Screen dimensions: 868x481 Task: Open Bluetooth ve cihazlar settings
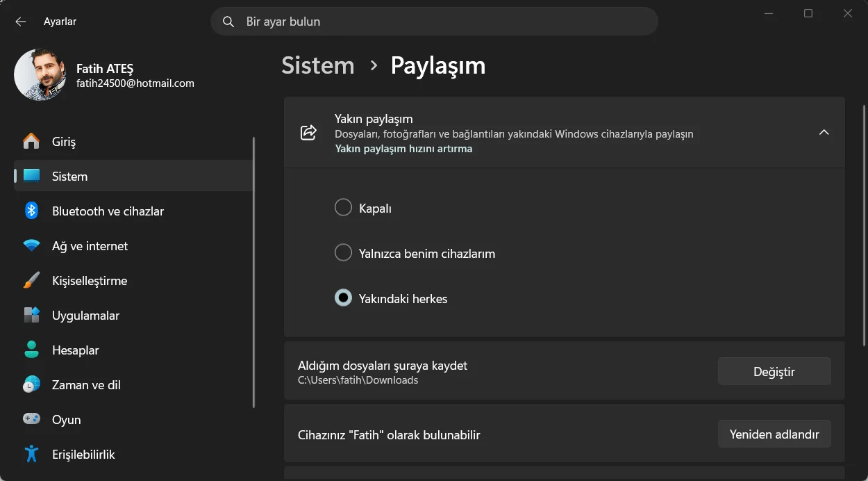[x=133, y=211]
